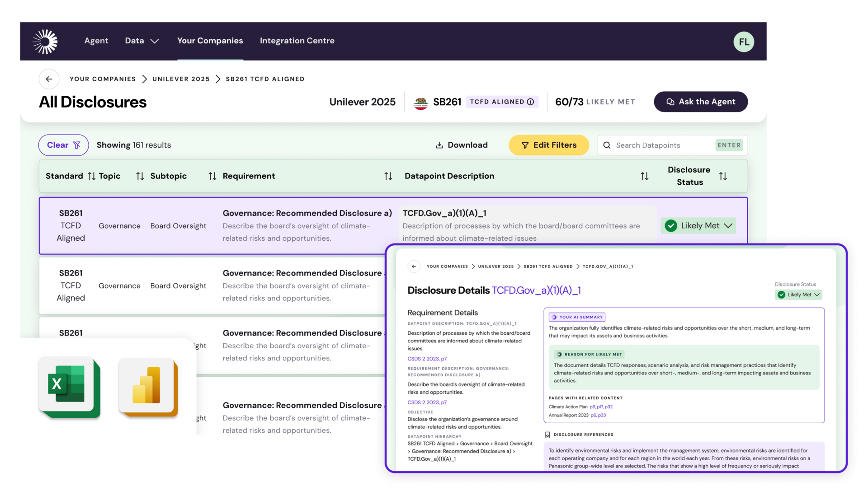Click the yellow Edit Filters button
868x500 pixels.
[x=548, y=145]
